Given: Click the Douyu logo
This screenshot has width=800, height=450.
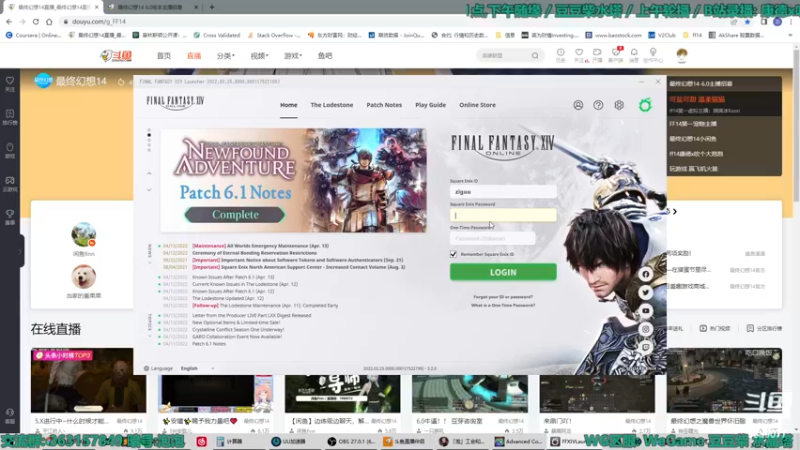Looking at the screenshot, I should 116,56.
